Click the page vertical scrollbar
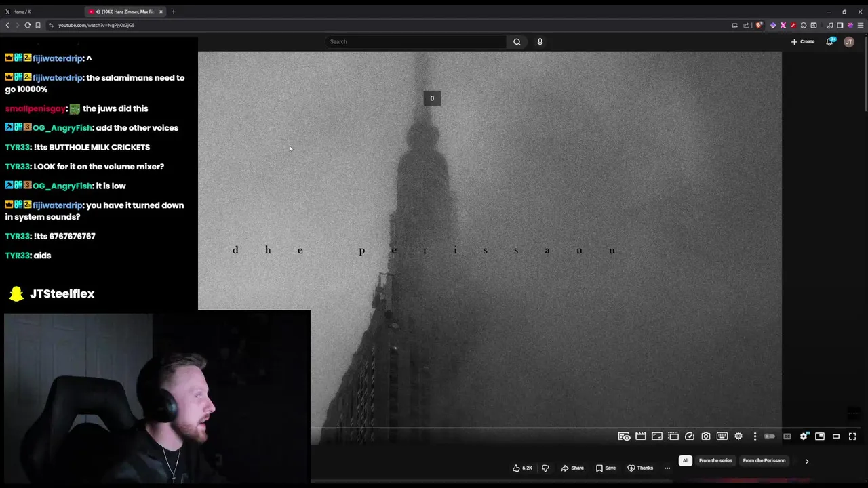The image size is (868, 488). [866, 75]
